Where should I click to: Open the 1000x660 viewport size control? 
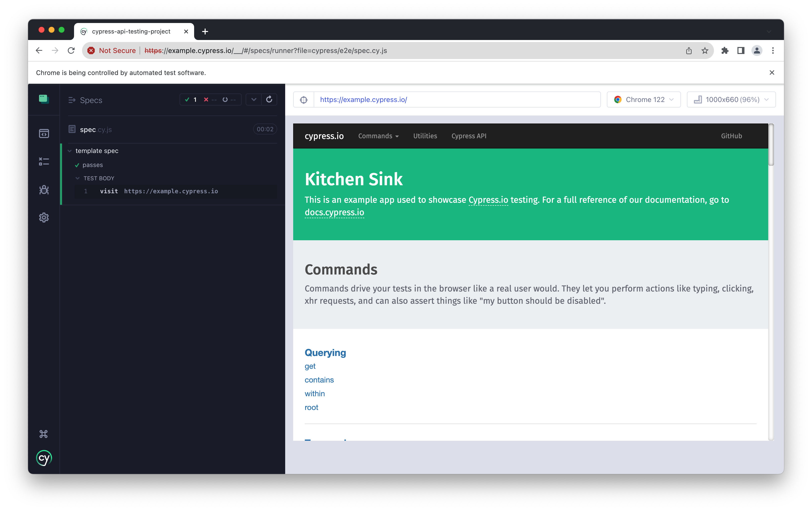pyautogui.click(x=731, y=99)
